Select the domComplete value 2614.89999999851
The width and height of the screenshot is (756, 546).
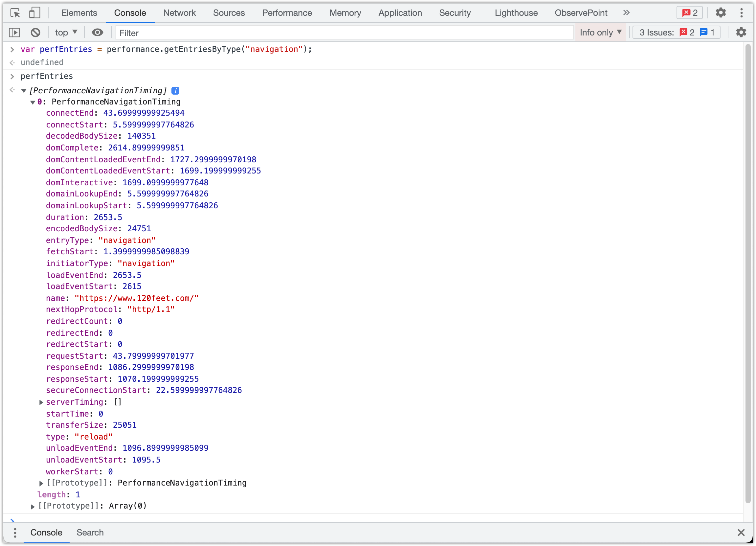146,148
